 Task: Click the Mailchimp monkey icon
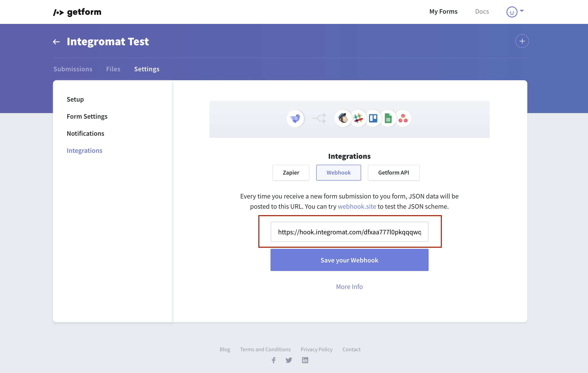tap(343, 118)
